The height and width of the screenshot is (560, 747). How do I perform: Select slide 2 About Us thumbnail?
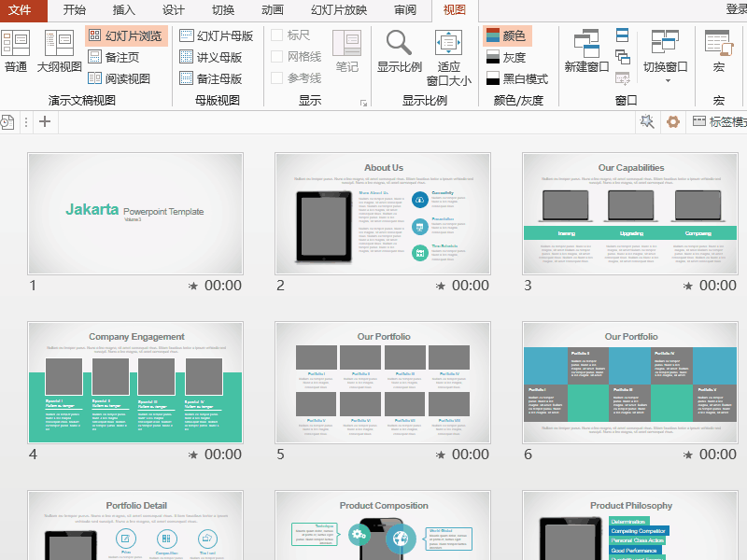[x=383, y=214]
